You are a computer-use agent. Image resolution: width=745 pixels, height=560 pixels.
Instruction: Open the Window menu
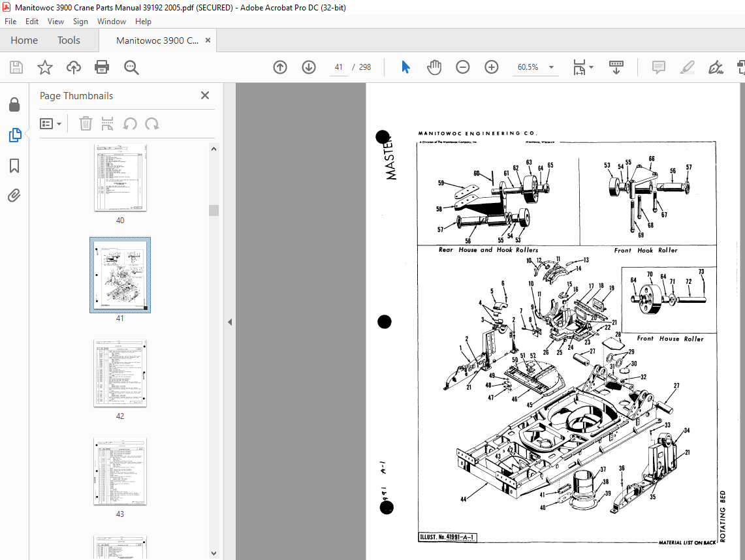[111, 22]
